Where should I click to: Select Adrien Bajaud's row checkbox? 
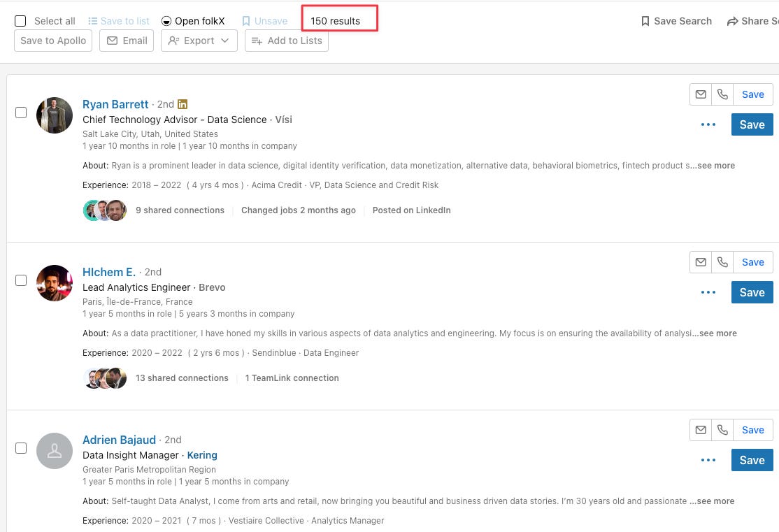click(x=21, y=449)
